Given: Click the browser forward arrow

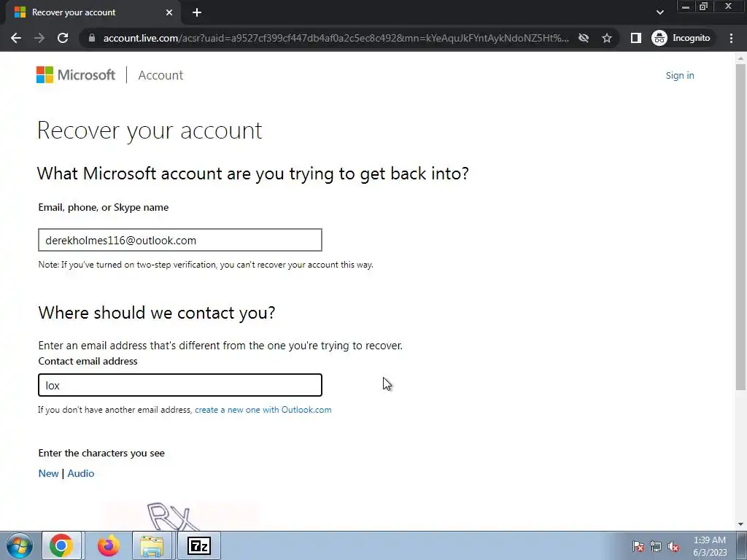Looking at the screenshot, I should click(39, 38).
